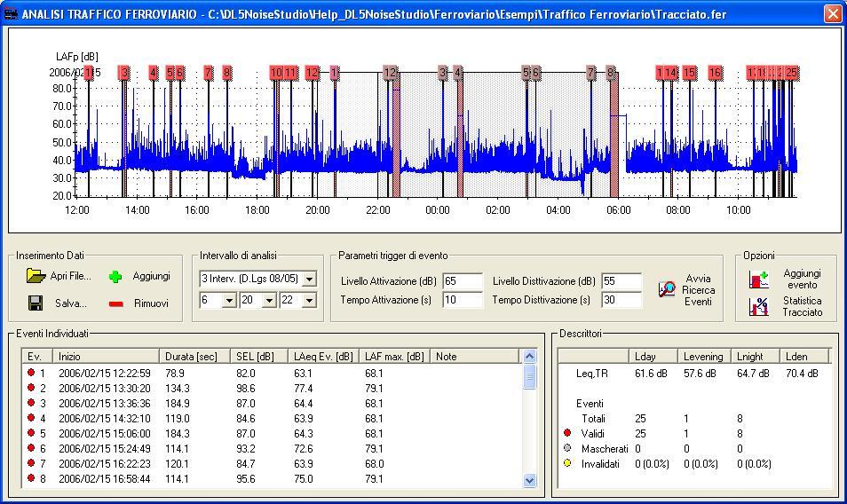Click events list scroll up arrow
This screenshot has height=504, width=847.
[x=529, y=356]
